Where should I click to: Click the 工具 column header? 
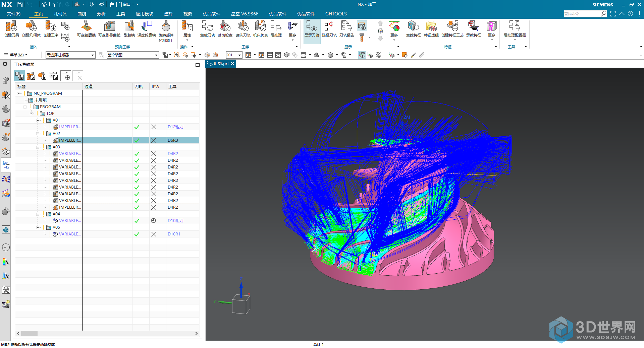pos(183,86)
